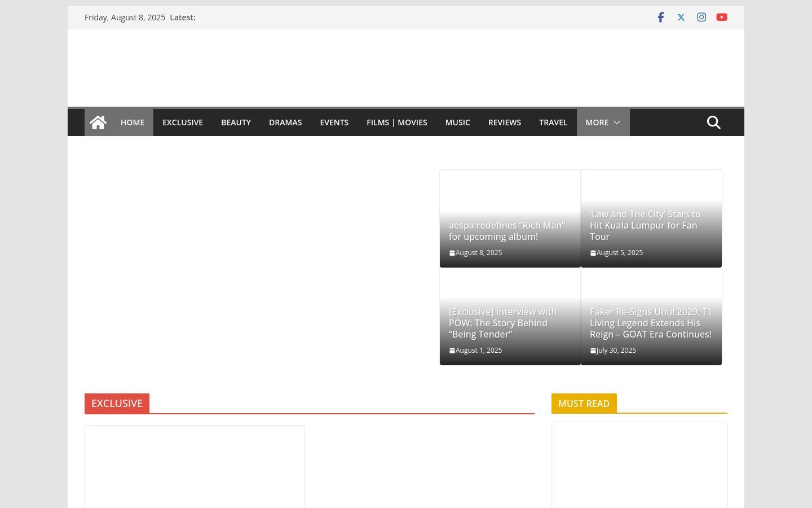Click the Friday, August 8, 2025 date text
This screenshot has height=508, width=812.
[x=125, y=17]
